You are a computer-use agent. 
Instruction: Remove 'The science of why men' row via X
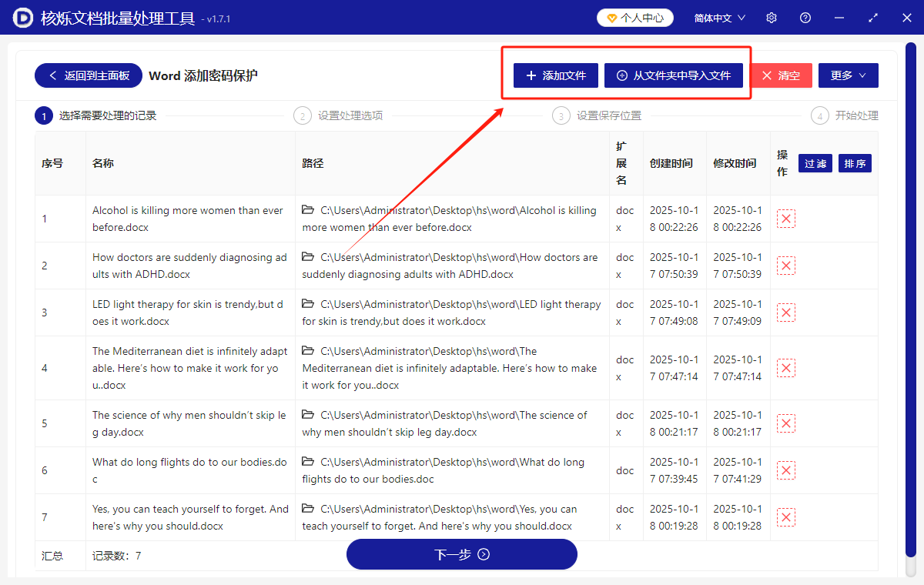(785, 423)
